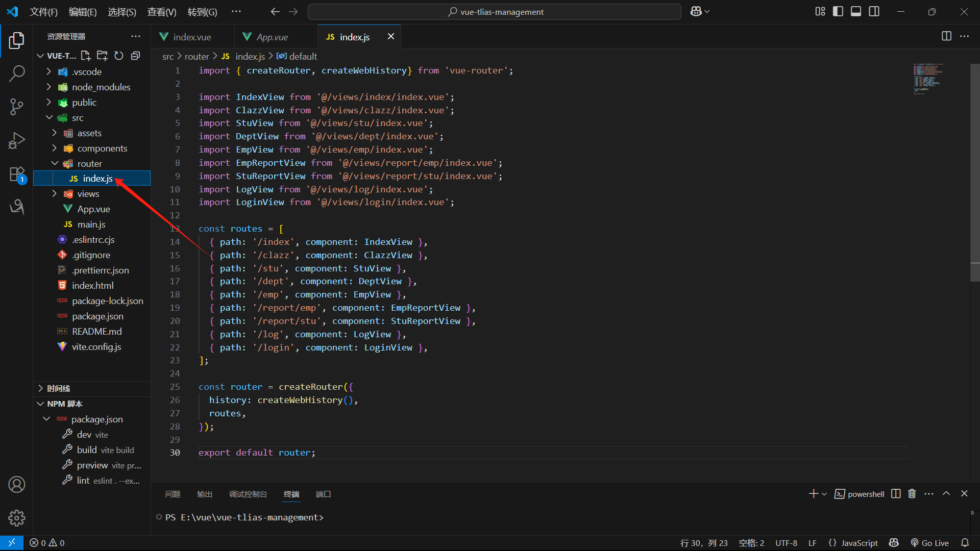The height and width of the screenshot is (551, 980).
Task: Close the index.js editor tab
Action: click(x=391, y=36)
